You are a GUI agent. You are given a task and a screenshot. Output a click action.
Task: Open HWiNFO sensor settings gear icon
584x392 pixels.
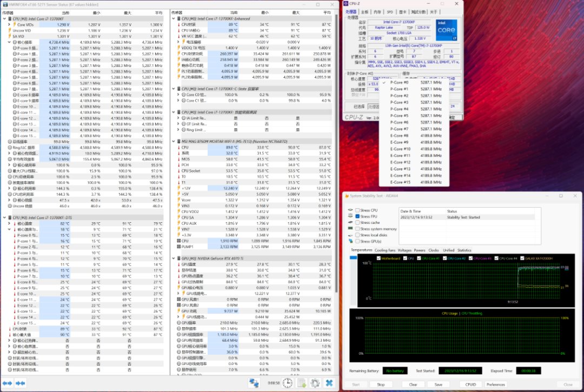point(315,383)
